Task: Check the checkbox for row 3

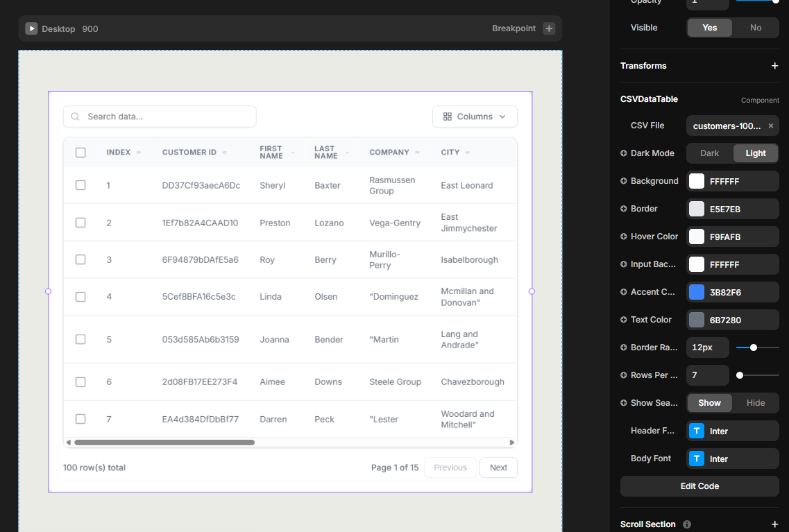Action: [x=80, y=259]
